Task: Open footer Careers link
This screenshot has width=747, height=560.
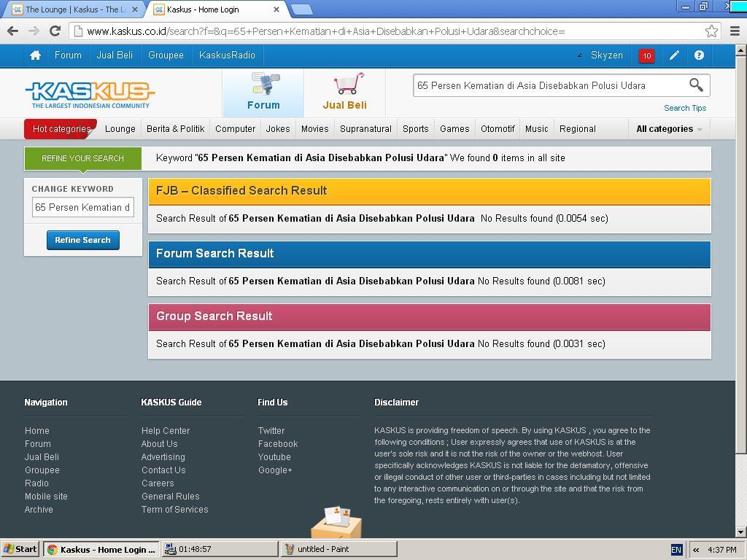Action: coord(158,483)
